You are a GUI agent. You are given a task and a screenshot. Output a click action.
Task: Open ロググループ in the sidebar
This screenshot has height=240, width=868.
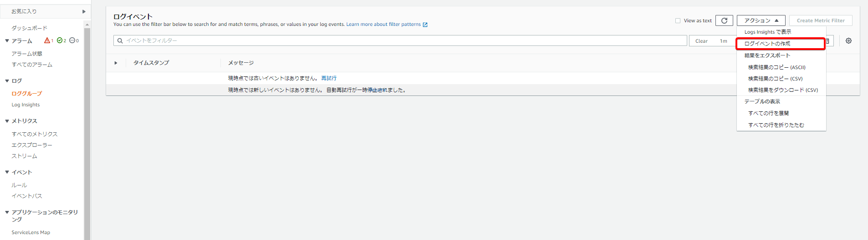point(27,94)
